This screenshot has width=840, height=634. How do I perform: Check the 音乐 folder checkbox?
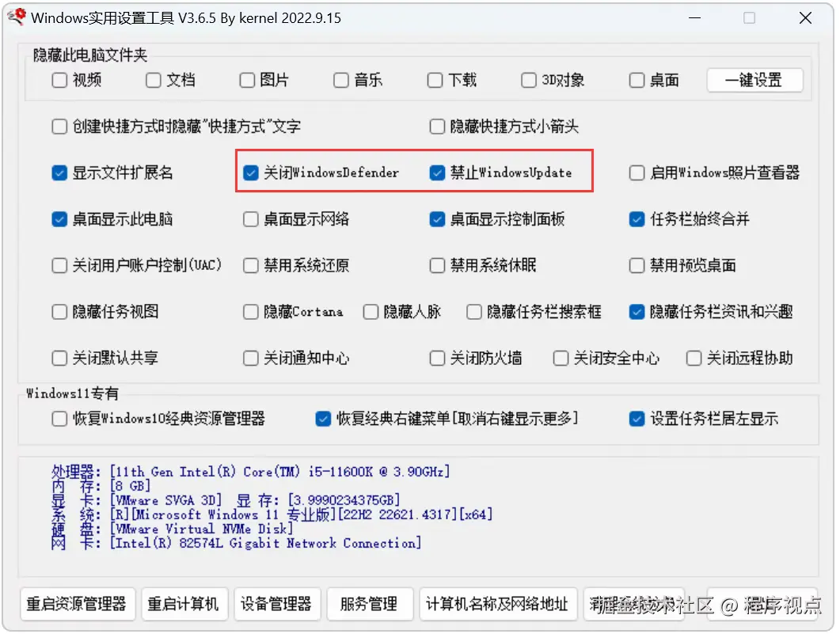tap(340, 80)
